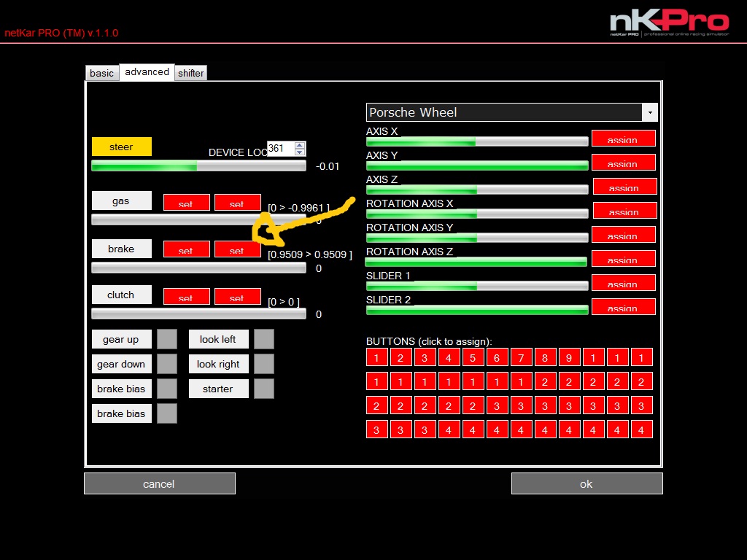Confirm settings with the ok button
Viewport: 747px width, 560px height.
pyautogui.click(x=587, y=484)
